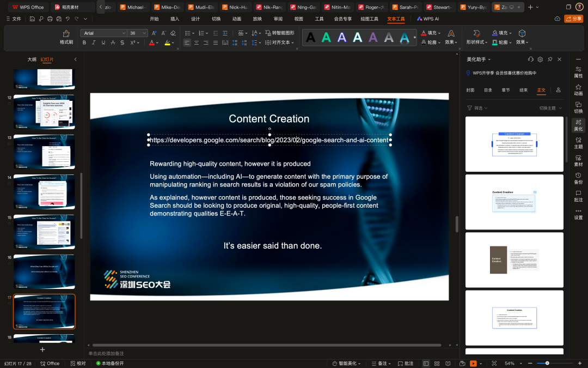588x368 pixels.
Task: Click the Format Painter (格式刷) icon
Action: tap(66, 34)
